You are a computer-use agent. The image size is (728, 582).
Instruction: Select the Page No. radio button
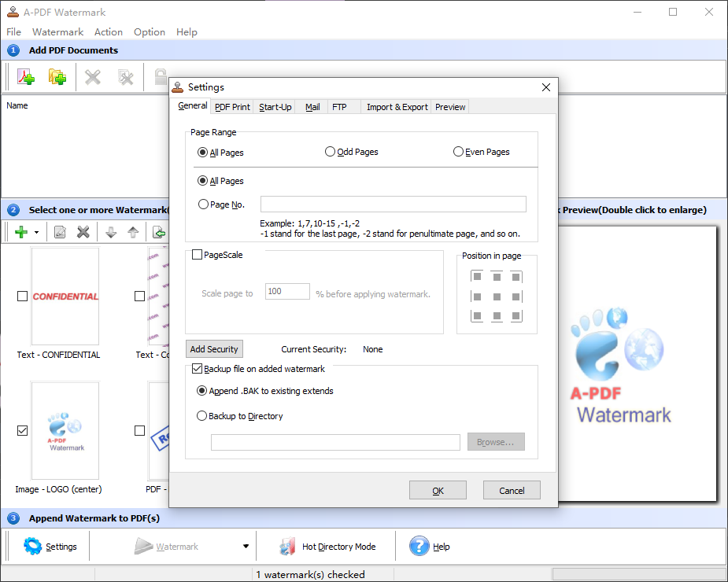203,204
